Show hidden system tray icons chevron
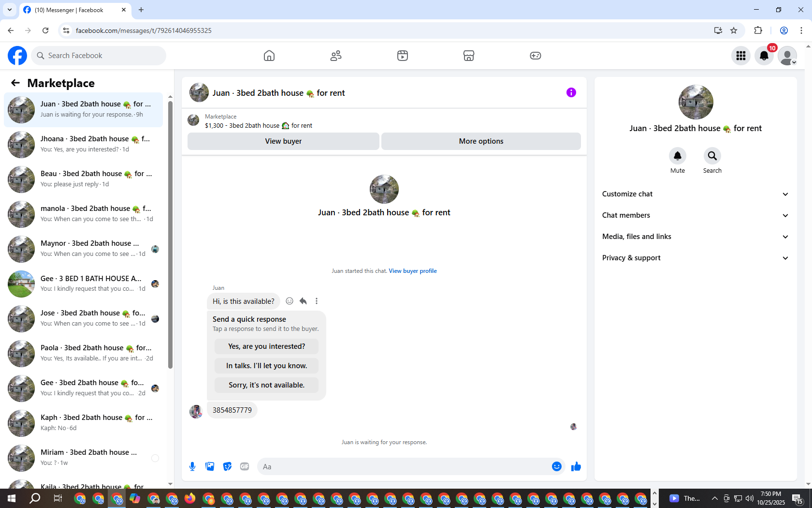The height and width of the screenshot is (508, 812). [x=714, y=498]
